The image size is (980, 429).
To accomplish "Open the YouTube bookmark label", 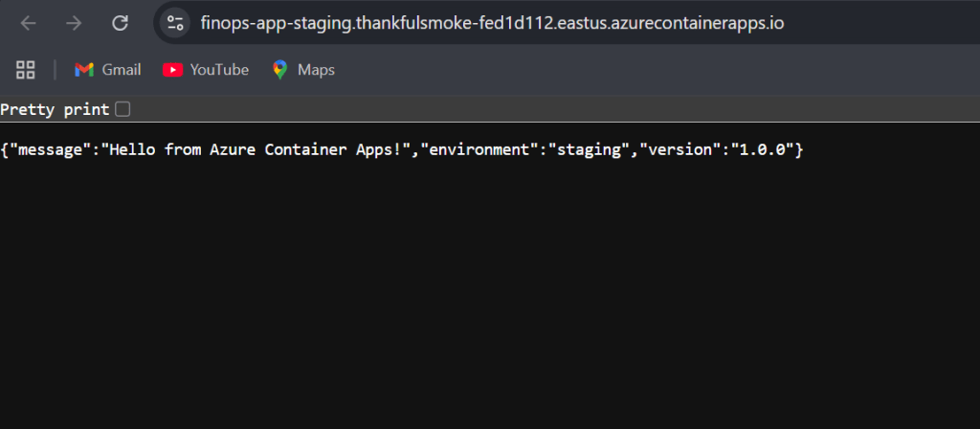I will [x=219, y=69].
